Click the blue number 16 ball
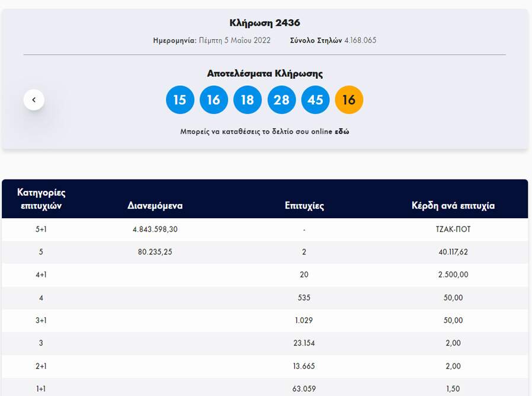Screen dimensions: 532x396 213,100
